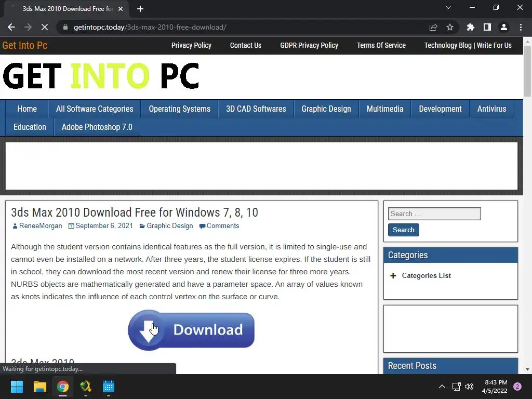Go to Home in navigation
The image size is (532, 399).
click(27, 109)
